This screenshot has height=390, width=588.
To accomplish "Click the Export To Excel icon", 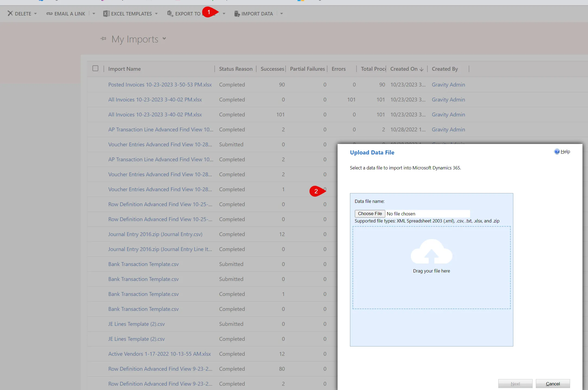I will 170,14.
